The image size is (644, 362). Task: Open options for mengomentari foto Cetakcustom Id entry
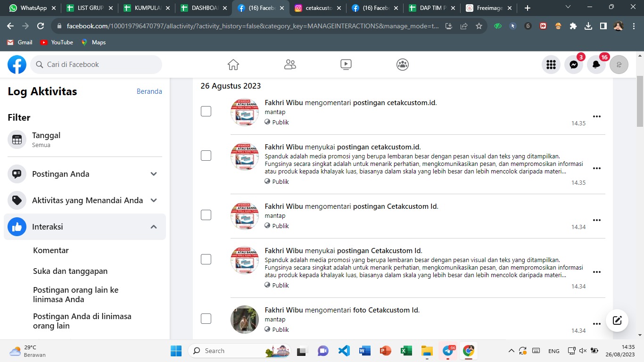click(597, 324)
